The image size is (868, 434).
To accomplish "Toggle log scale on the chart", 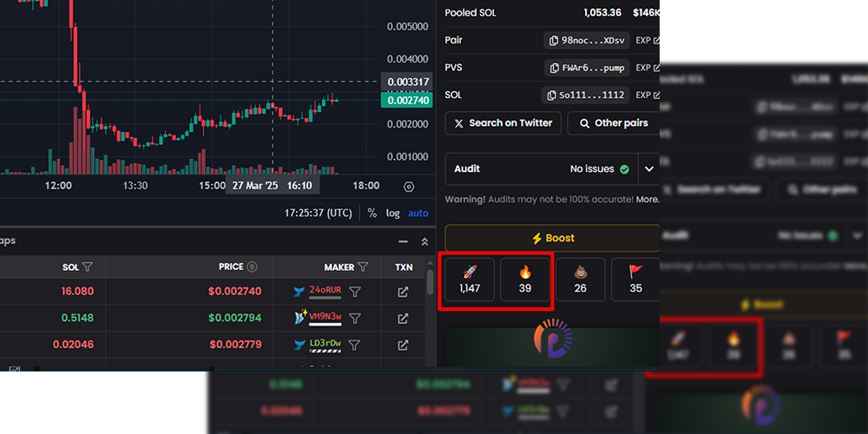I will click(x=392, y=214).
